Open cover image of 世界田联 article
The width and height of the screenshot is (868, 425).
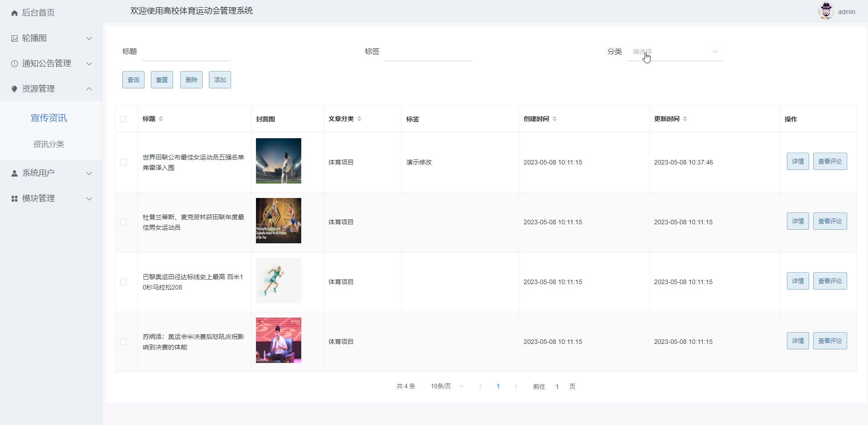[279, 161]
